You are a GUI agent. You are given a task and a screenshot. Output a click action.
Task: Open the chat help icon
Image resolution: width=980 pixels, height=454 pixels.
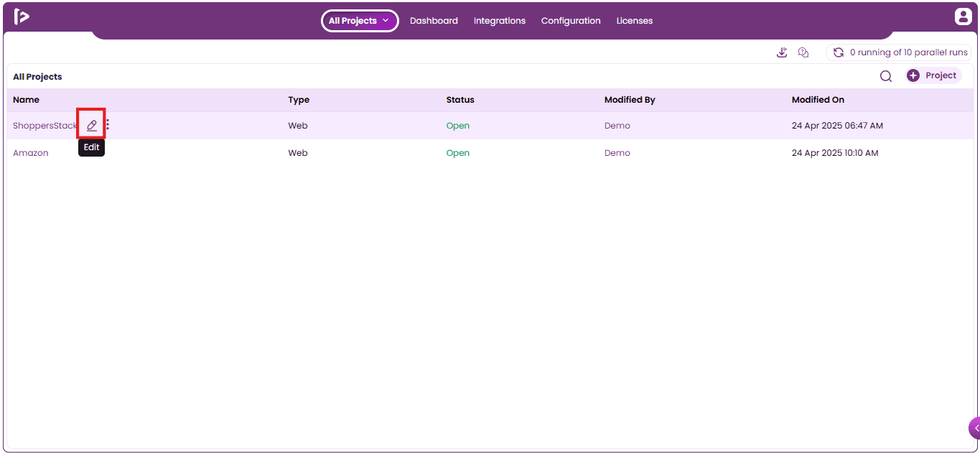point(803,52)
